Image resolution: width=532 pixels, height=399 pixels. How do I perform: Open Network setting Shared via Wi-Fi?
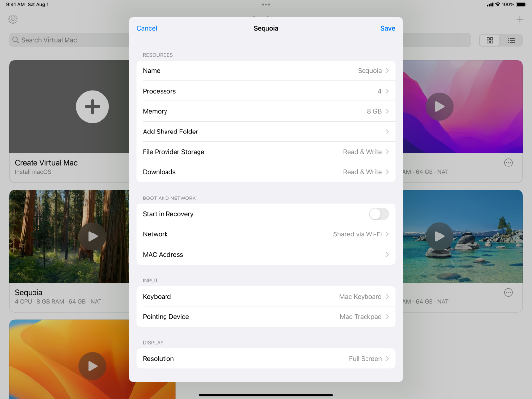[x=266, y=234]
